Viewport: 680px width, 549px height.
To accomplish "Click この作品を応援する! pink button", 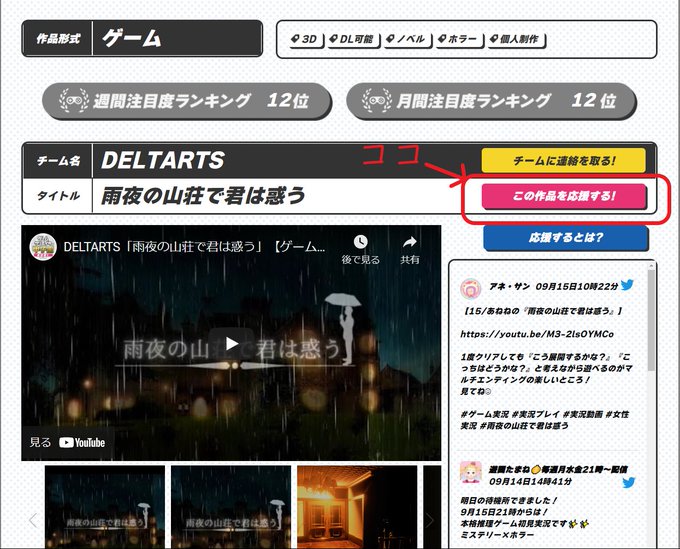I will coord(564,196).
